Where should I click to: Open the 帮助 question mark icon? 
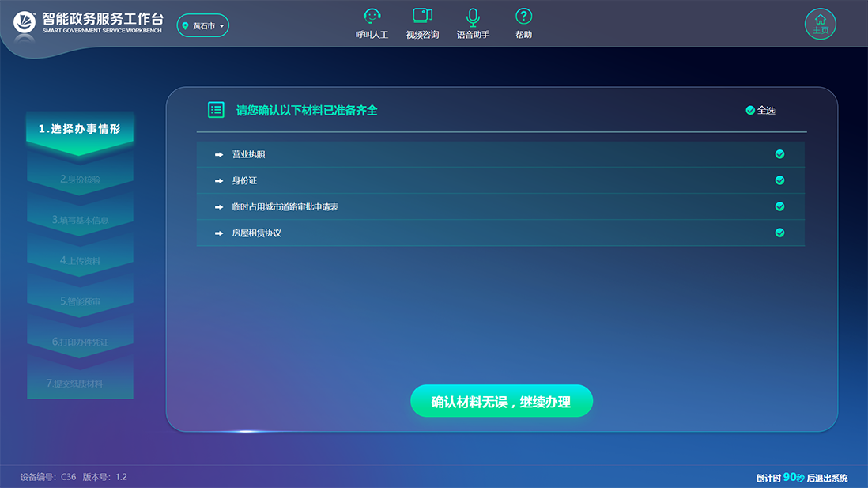tap(523, 16)
